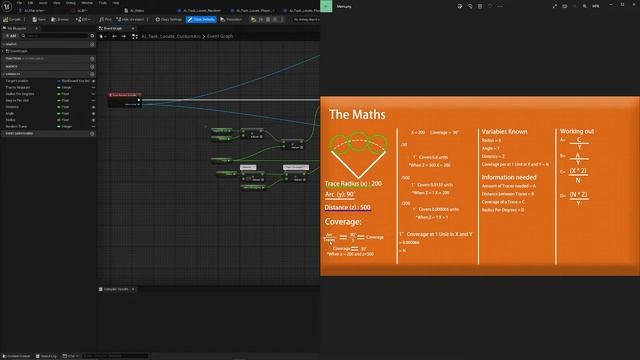Select the Traces Required variable
Image resolution: width=640 pixels, height=360 pixels.
tap(18, 87)
